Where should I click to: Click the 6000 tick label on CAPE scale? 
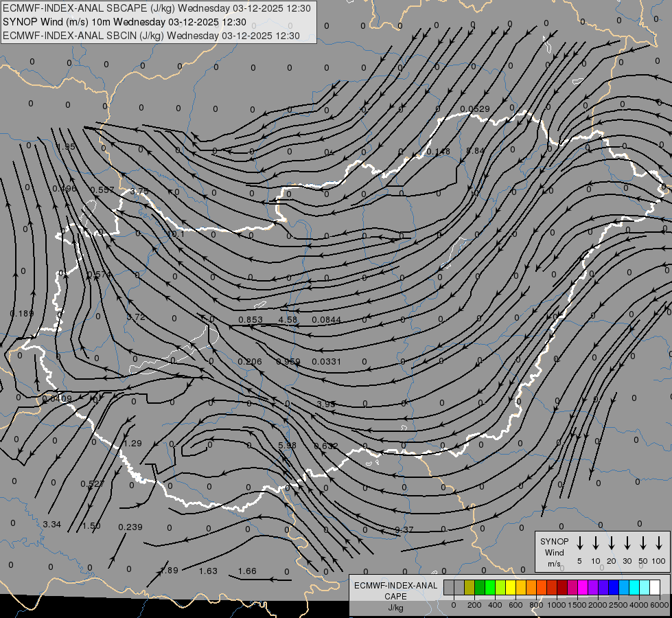tap(660, 605)
